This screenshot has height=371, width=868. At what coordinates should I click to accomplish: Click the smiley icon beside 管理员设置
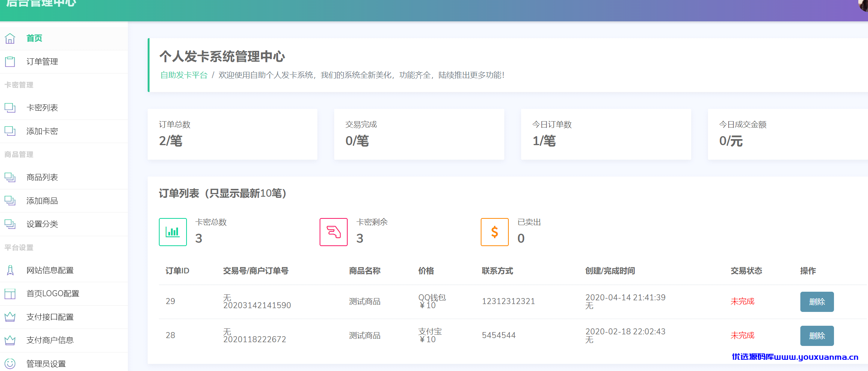click(x=10, y=363)
